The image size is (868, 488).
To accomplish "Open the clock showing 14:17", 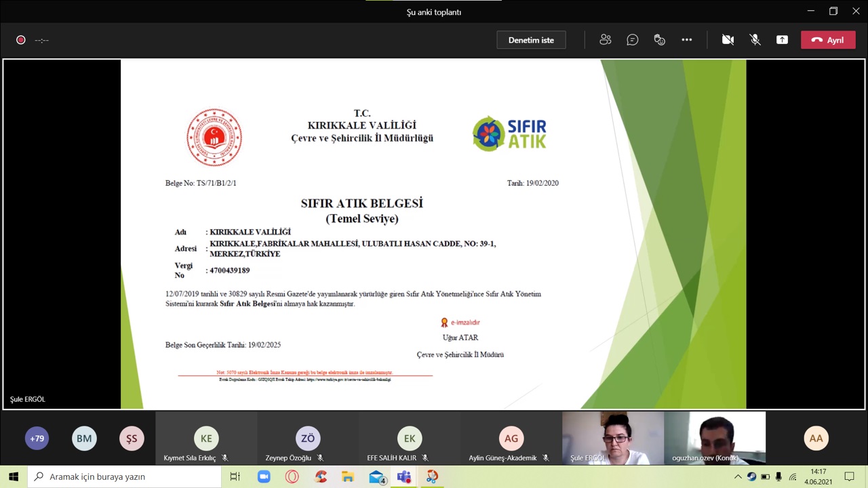I will coord(818,476).
